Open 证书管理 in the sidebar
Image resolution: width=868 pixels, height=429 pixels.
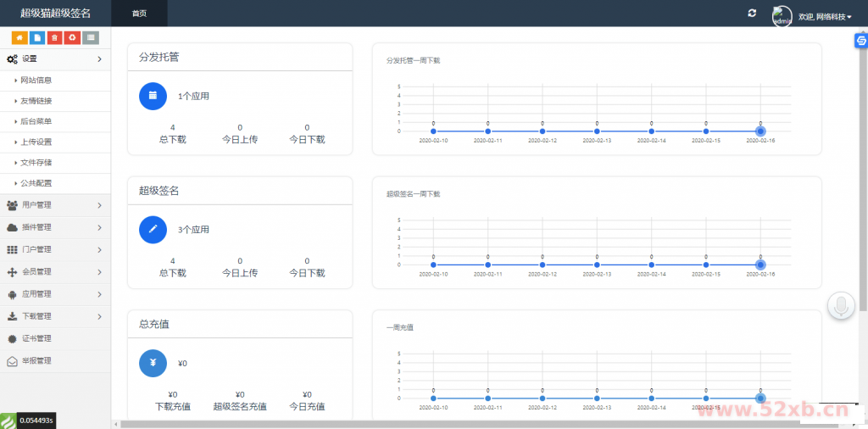[x=36, y=338]
